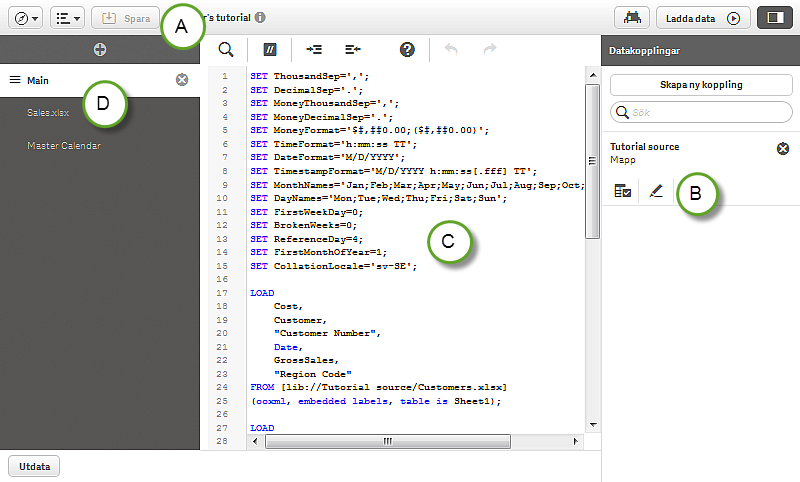This screenshot has height=482, width=800.
Task: Click the horizontal scrollbar left arrow
Action: (x=255, y=441)
